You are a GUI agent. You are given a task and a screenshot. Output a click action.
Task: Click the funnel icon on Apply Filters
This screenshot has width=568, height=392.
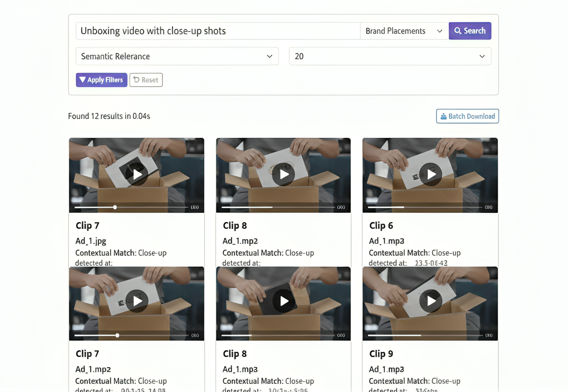tap(83, 80)
